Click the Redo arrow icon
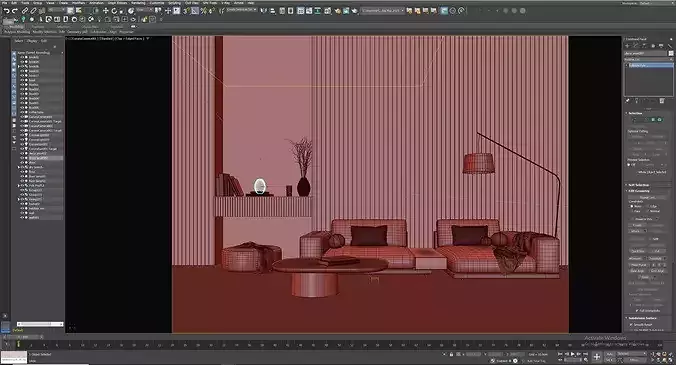This screenshot has height=365, width=676. pos(15,10)
